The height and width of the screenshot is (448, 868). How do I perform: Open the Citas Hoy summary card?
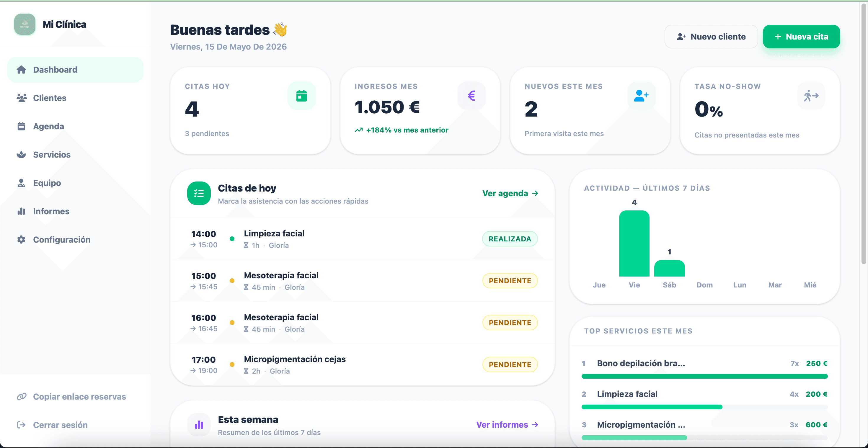tap(250, 111)
